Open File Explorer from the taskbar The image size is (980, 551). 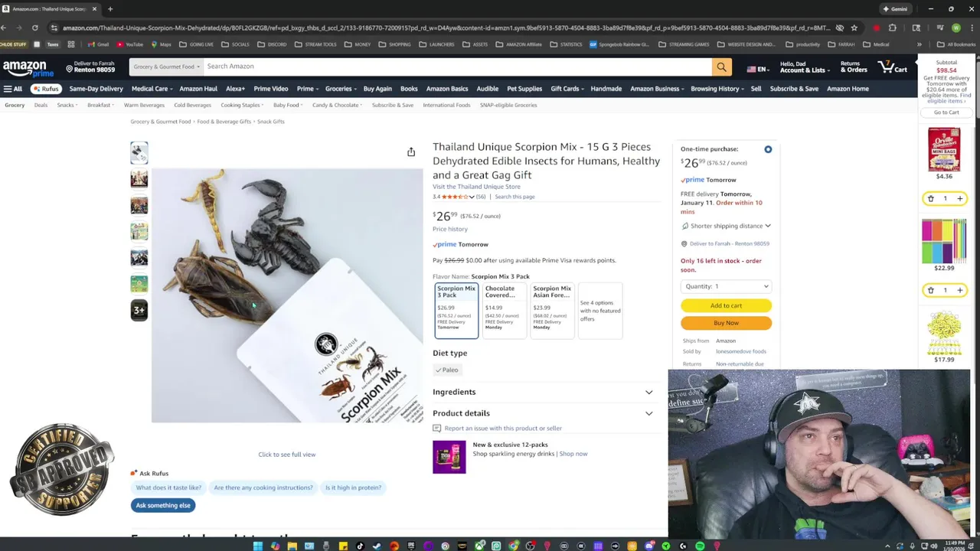click(x=292, y=546)
